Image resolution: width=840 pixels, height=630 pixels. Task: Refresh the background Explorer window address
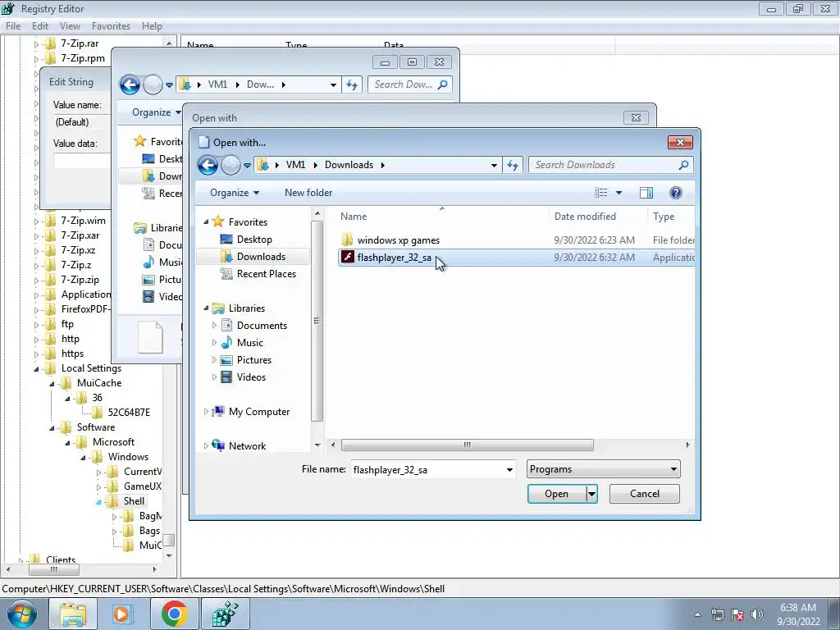pyautogui.click(x=352, y=84)
